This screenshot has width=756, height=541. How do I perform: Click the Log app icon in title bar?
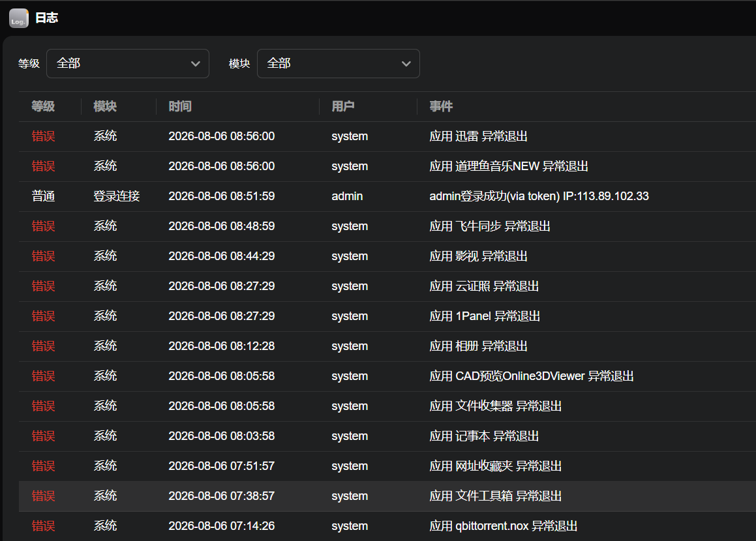[19, 18]
